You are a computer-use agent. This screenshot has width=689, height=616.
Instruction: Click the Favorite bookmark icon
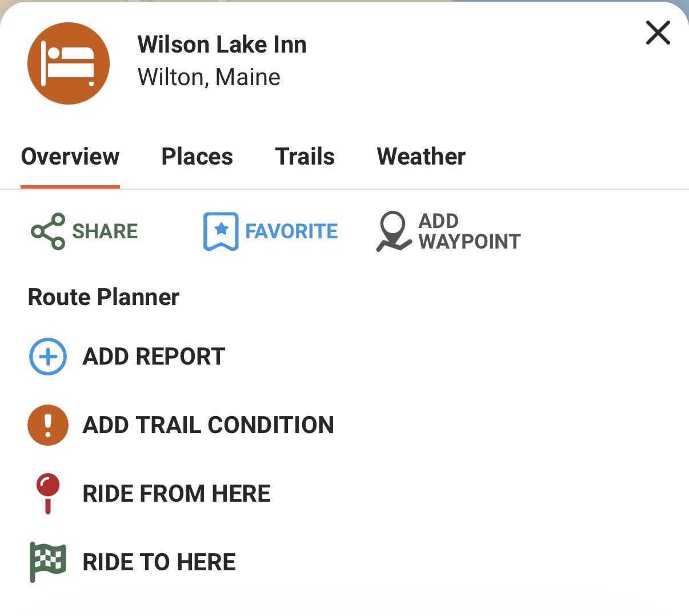[220, 231]
